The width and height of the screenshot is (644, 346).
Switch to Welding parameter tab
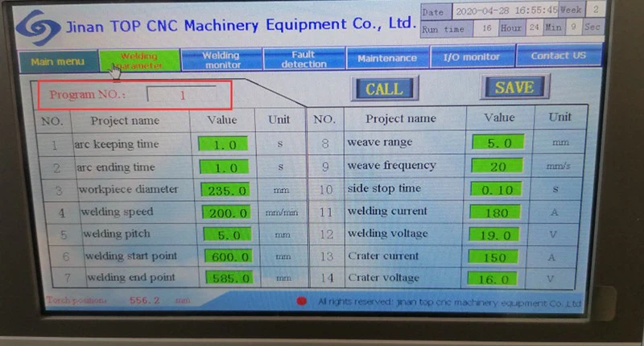pos(139,60)
